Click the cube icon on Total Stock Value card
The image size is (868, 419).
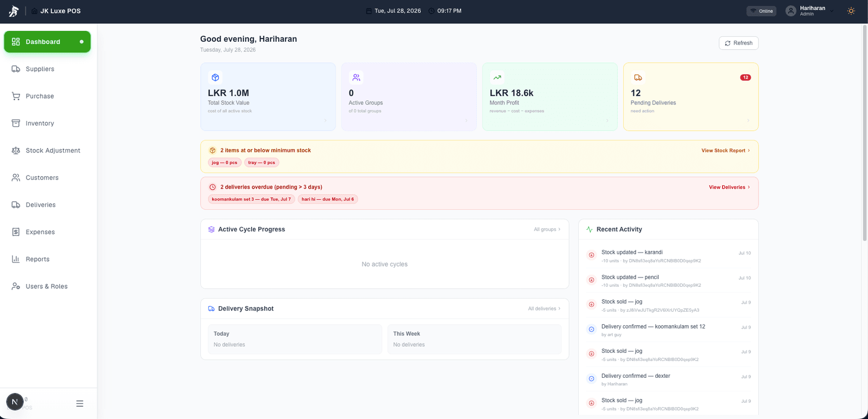[215, 78]
